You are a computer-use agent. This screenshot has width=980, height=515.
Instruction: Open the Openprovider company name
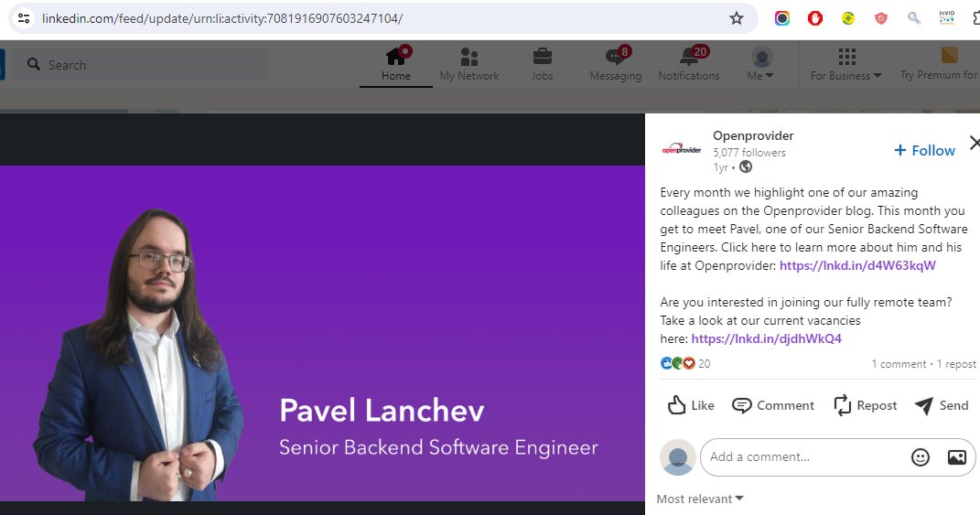pos(753,135)
